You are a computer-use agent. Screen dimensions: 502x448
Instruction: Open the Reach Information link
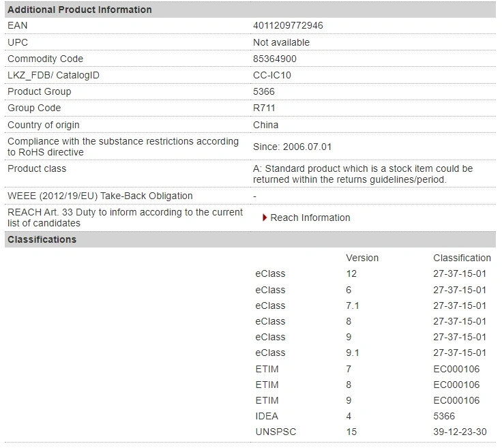310,218
